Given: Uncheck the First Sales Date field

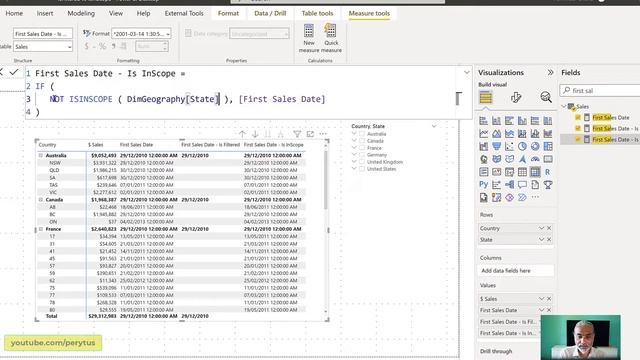Looking at the screenshot, I should click(578, 118).
